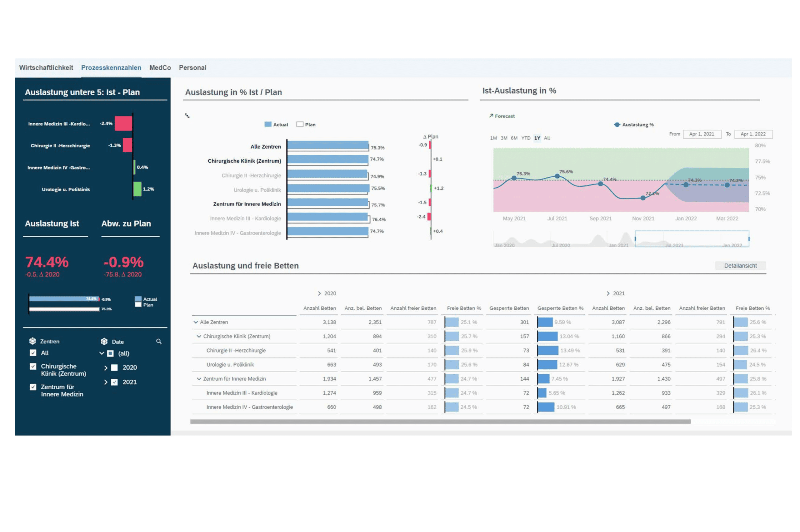Uncheck the 2021 date checkbox
Viewport: 800px width, 532px height.
pos(114,382)
